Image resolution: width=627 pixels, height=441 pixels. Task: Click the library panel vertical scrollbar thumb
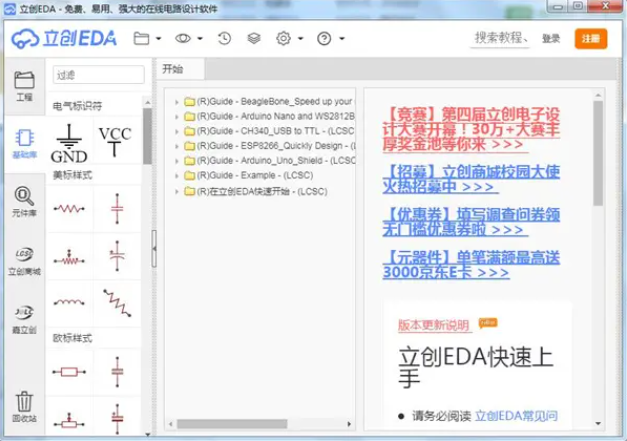147,136
